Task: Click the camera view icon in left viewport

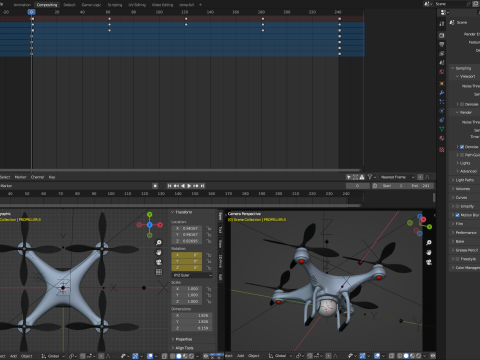Action: pos(159,262)
